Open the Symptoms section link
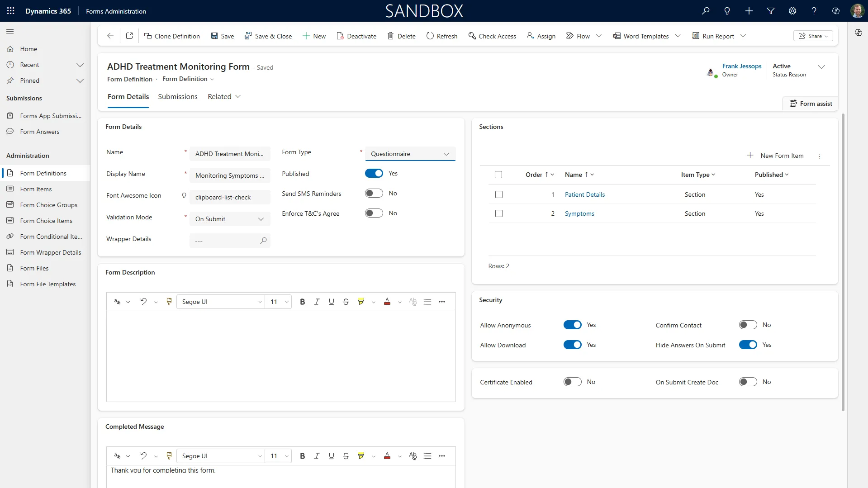The image size is (868, 488). click(579, 213)
